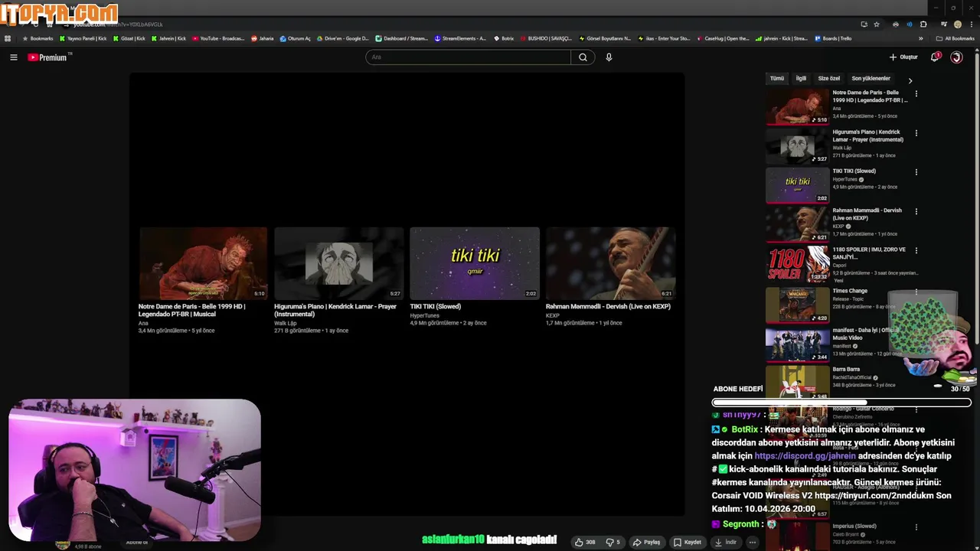The width and height of the screenshot is (980, 551).
Task: Open Drive'ım Google Drive bookmark
Action: click(342, 38)
